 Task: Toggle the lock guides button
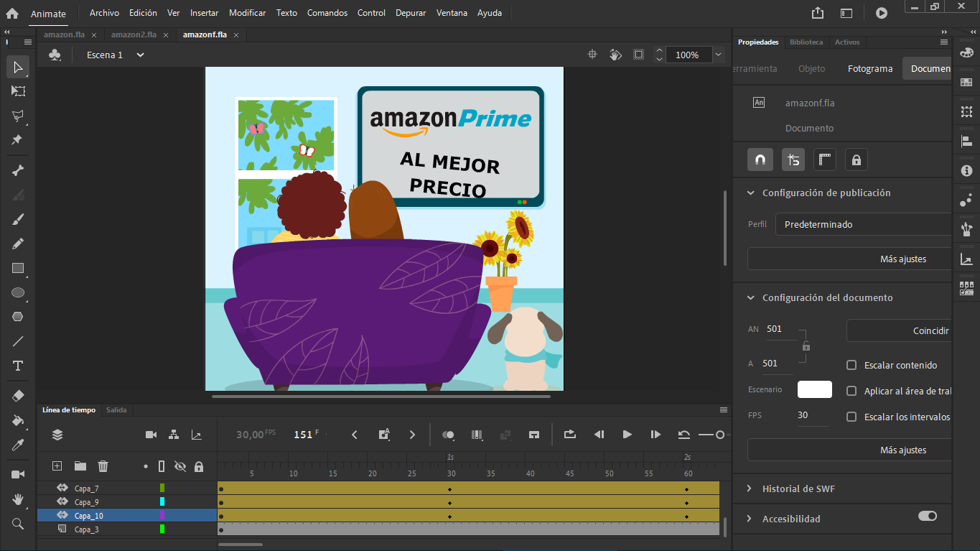click(x=857, y=159)
